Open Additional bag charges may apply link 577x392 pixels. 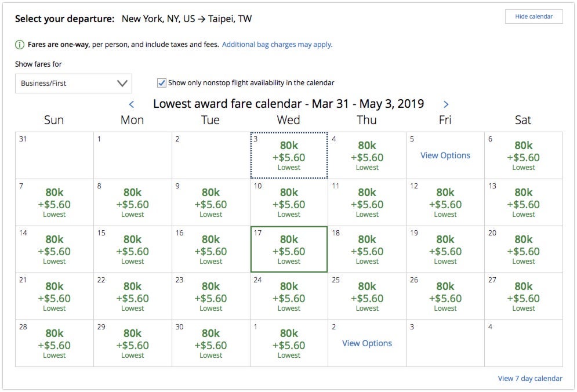tap(277, 45)
